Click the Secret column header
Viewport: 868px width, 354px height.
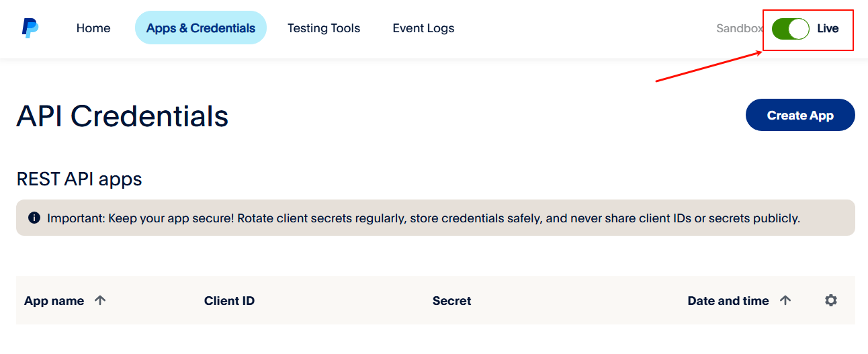coord(451,301)
